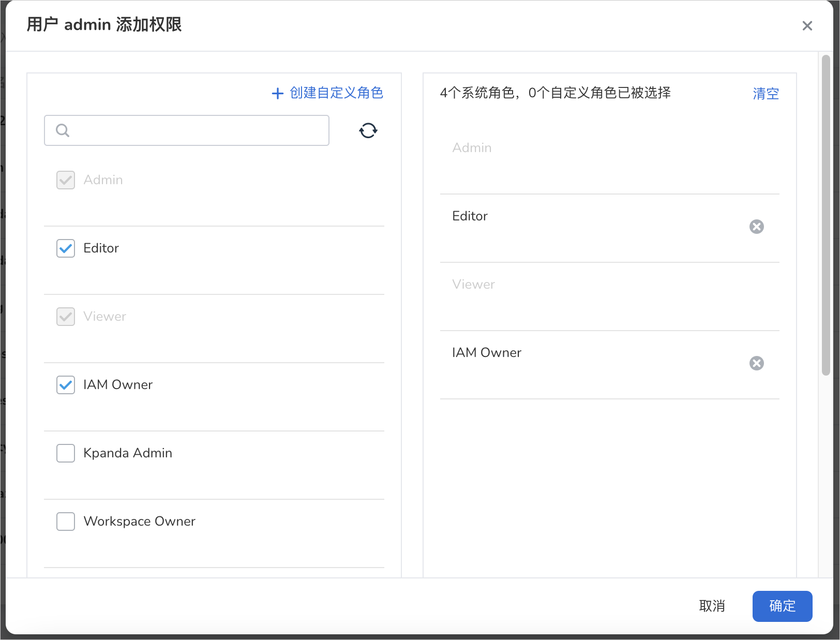Click IAM Owner in selected roles panel
This screenshot has width=840, height=640.
coord(487,353)
